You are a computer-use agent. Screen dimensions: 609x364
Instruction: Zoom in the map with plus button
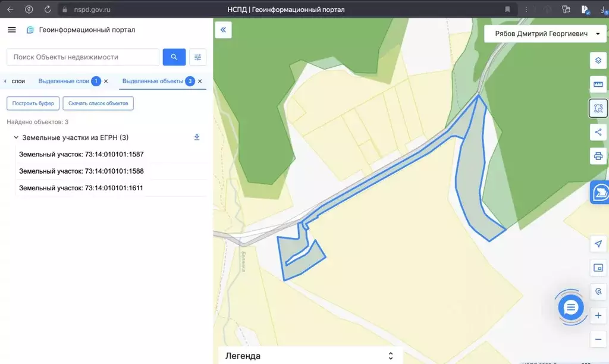pos(598,315)
